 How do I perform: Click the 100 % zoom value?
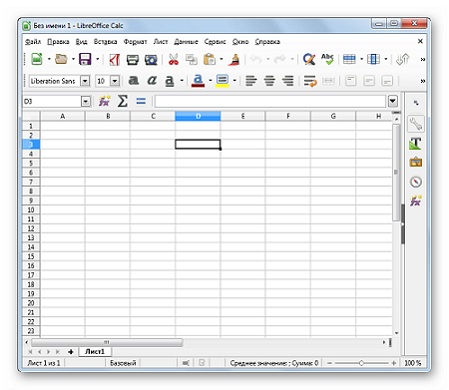click(413, 363)
